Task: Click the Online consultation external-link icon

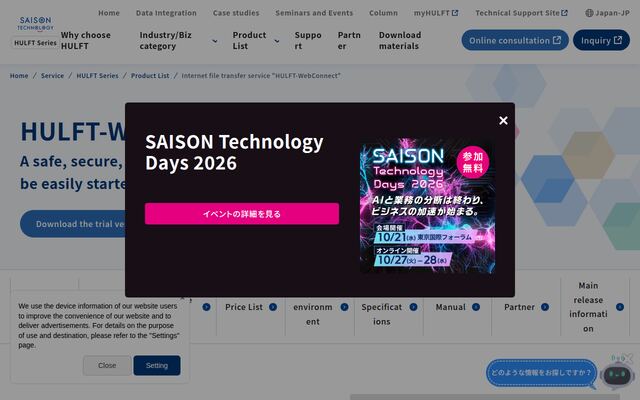Action: click(557, 40)
